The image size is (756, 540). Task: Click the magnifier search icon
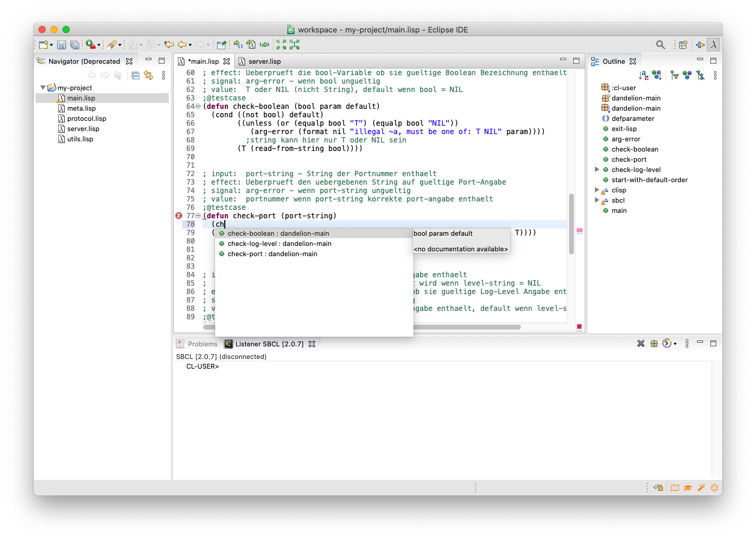660,44
